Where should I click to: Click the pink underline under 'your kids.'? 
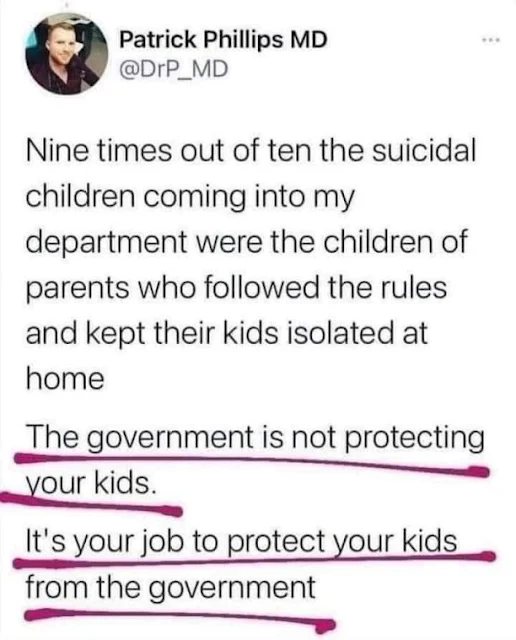click(x=91, y=504)
